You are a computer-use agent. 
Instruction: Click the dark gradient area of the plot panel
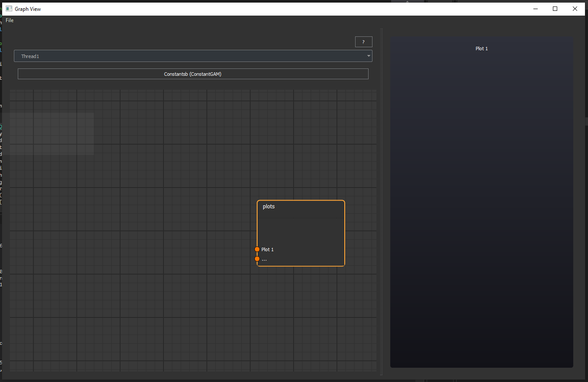tap(481, 208)
